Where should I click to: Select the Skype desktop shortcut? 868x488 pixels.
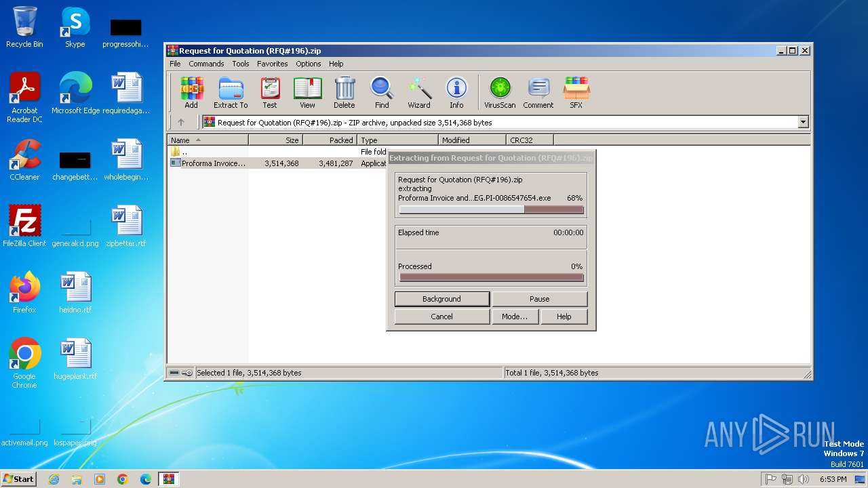click(x=75, y=27)
